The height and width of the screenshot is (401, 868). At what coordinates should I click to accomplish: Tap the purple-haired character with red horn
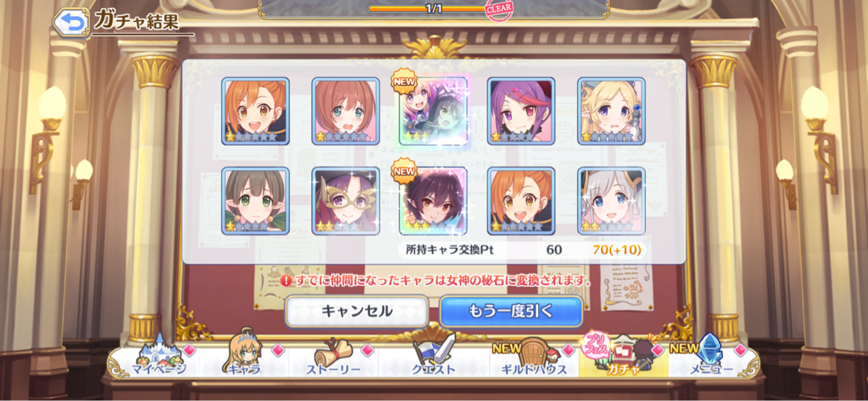click(521, 110)
